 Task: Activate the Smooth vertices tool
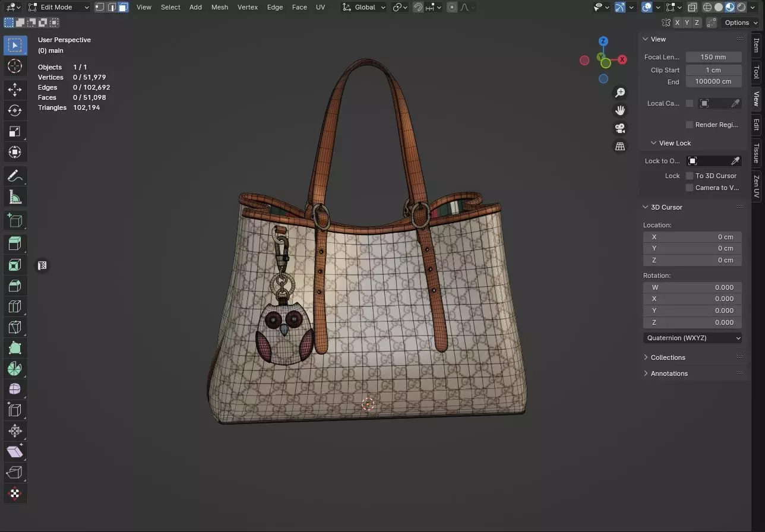15,389
